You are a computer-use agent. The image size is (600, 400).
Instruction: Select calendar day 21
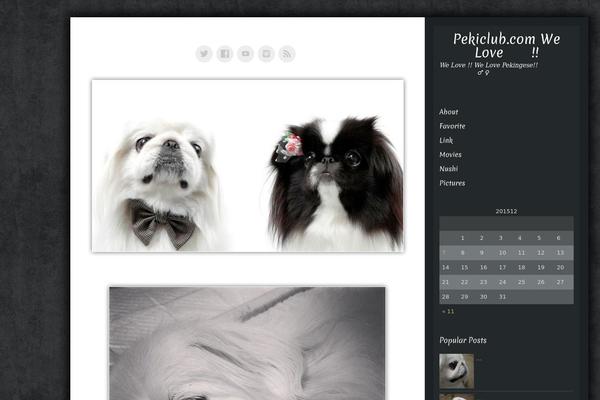point(445,282)
